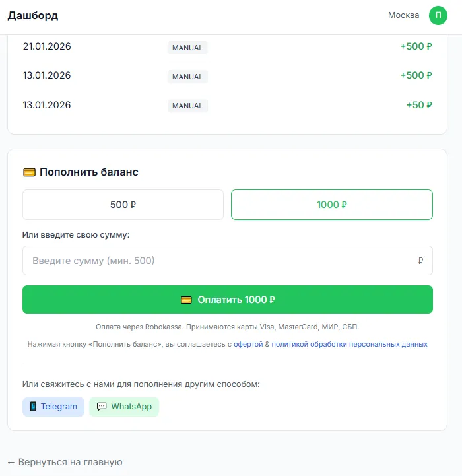462x476 pixels.
Task: Click the first 13.01.2026 +500 ₽ transaction
Action: click(x=227, y=75)
